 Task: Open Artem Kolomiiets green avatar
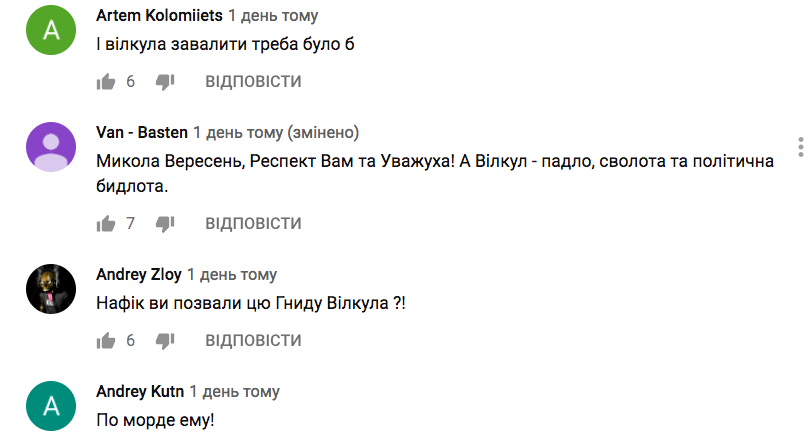coord(51,30)
